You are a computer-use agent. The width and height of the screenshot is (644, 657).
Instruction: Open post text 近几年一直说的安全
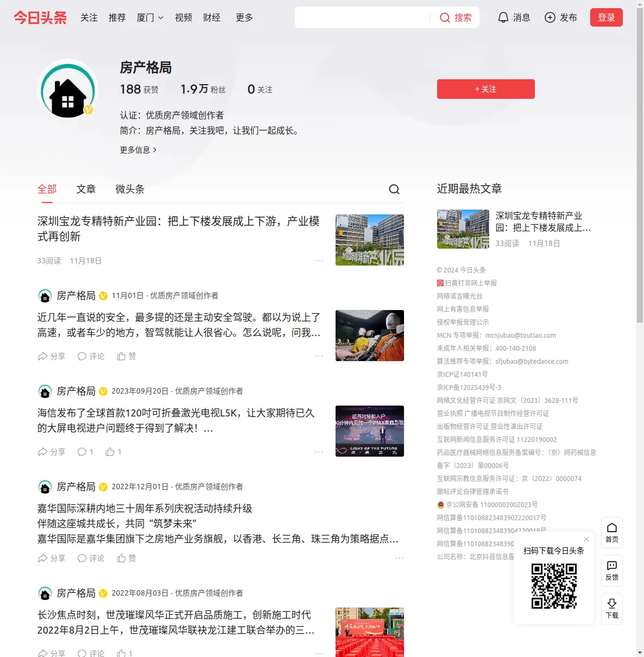point(179,325)
